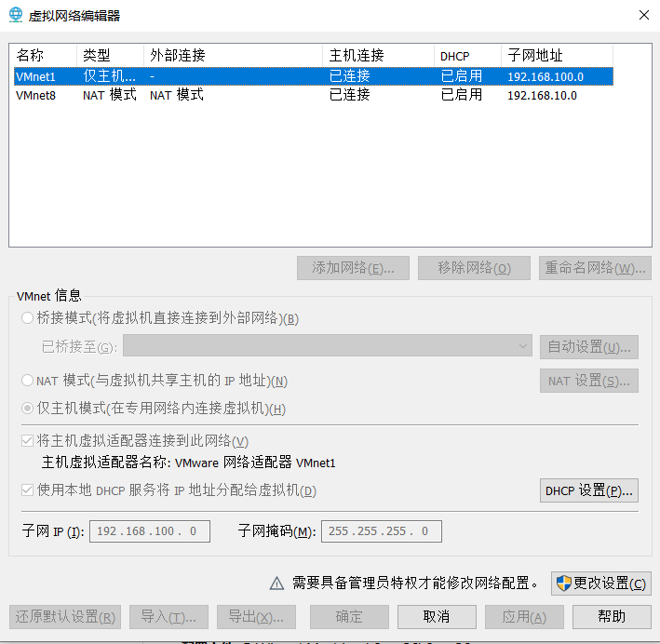Click the 子网 IP input field
The height and width of the screenshot is (644, 660).
coord(150,531)
